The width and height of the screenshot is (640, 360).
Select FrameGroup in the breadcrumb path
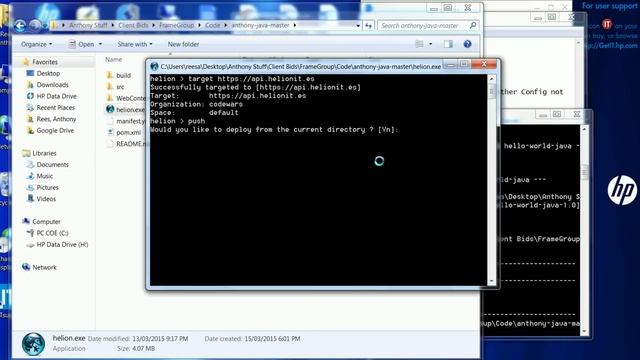[176, 25]
